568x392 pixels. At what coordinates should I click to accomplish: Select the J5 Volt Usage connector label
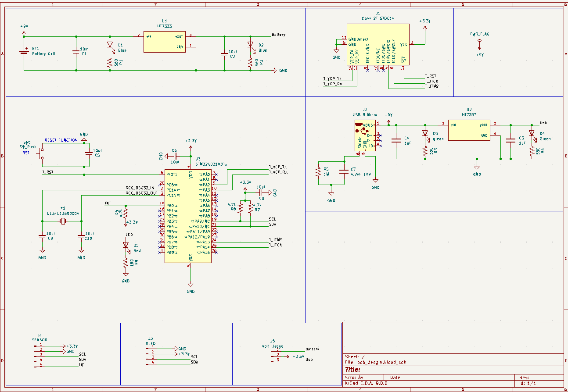click(x=272, y=346)
